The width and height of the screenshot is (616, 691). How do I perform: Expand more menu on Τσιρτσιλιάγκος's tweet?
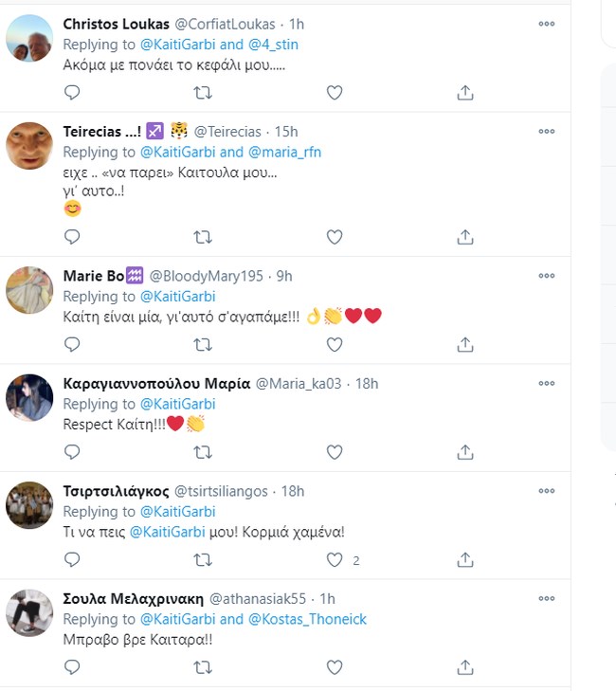coord(547,491)
